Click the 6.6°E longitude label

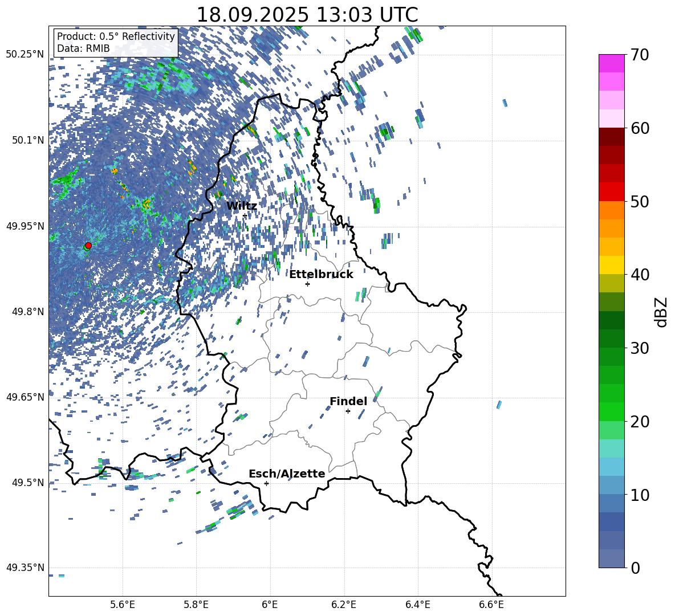pyautogui.click(x=491, y=605)
